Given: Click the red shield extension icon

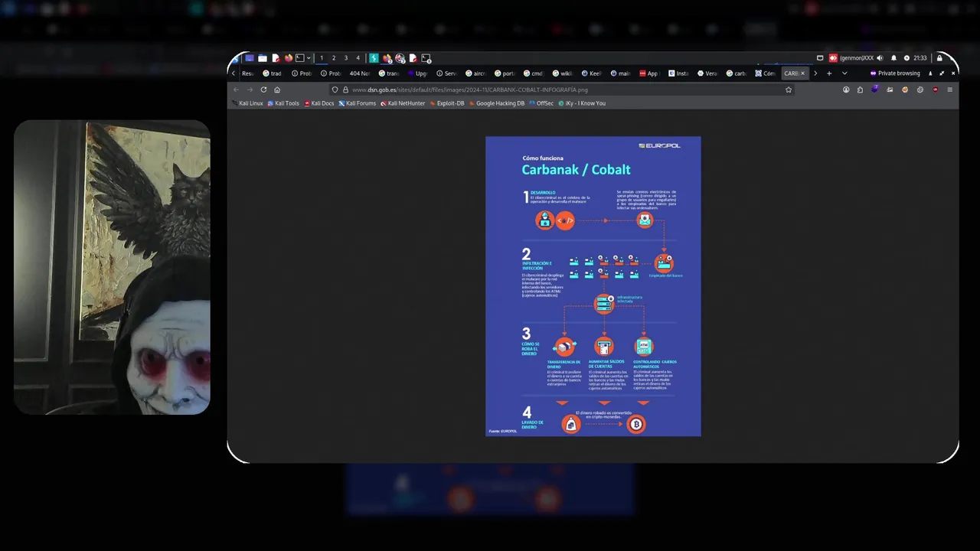Looking at the screenshot, I should click(935, 90).
